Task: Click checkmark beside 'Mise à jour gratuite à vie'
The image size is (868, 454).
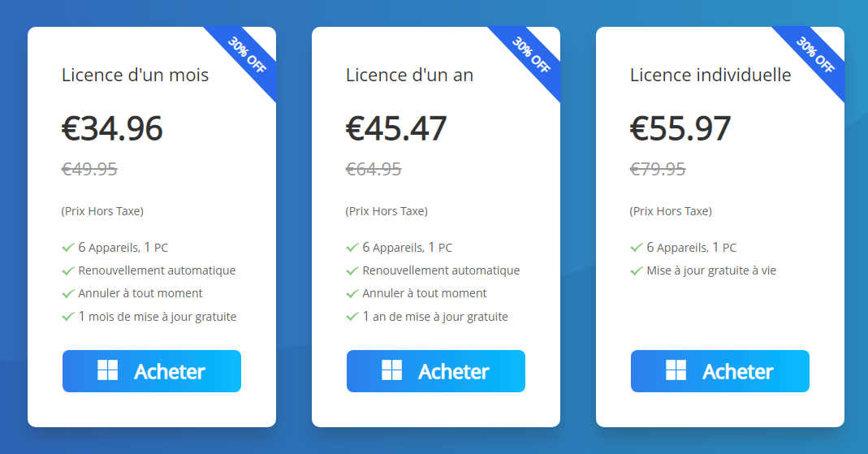Action: click(x=637, y=270)
